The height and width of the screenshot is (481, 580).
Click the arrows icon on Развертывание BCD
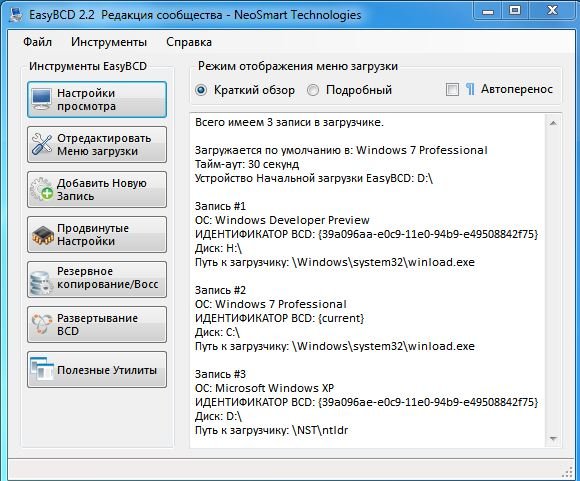[41, 324]
